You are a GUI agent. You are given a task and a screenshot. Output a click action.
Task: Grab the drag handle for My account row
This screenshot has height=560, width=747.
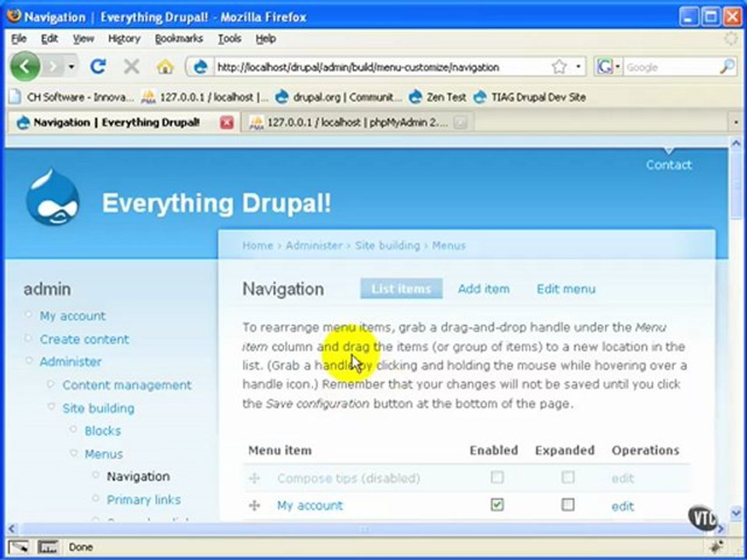click(x=254, y=506)
